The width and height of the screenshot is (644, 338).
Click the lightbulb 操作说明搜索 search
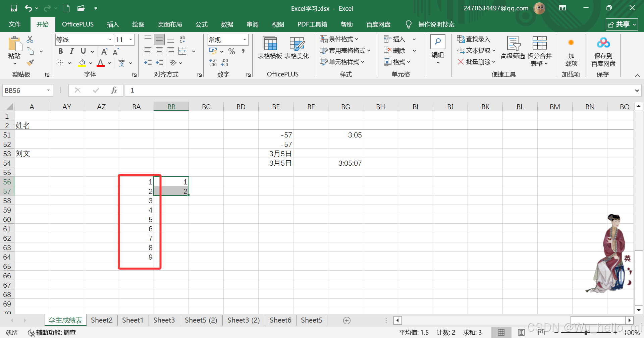[430, 24]
